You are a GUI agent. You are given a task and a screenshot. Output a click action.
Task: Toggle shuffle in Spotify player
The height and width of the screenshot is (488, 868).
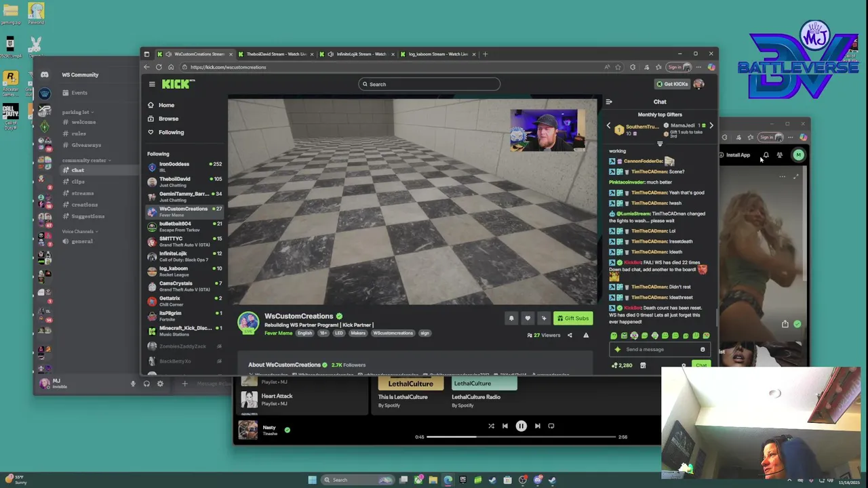point(491,426)
